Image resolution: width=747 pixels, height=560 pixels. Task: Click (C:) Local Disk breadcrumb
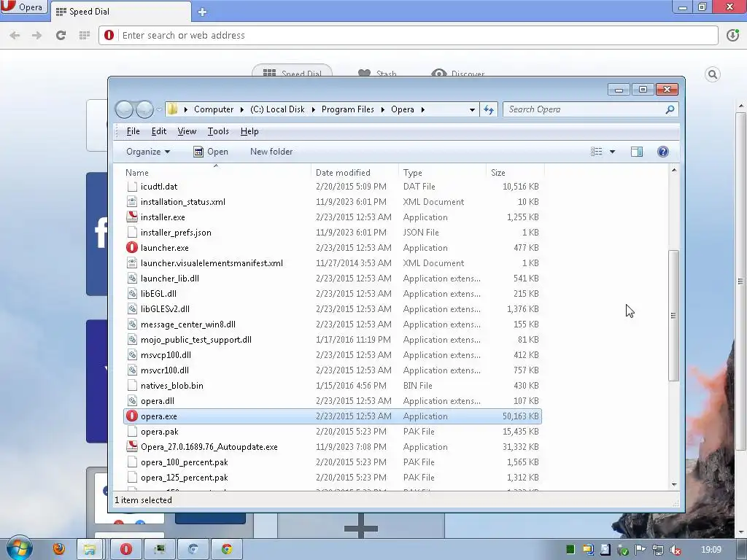click(x=277, y=109)
